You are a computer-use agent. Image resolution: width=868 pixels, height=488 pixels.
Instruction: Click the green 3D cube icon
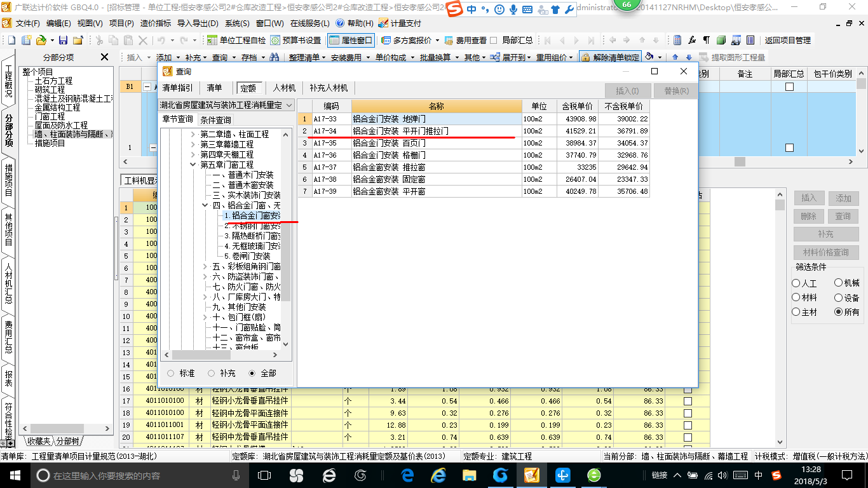(x=721, y=40)
